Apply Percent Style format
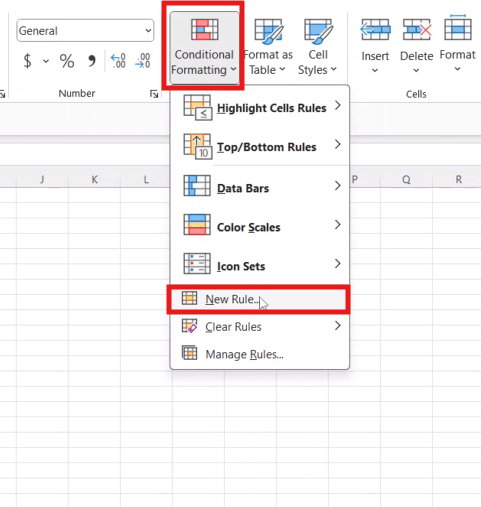Viewport: 481px width, 507px height. (x=67, y=61)
